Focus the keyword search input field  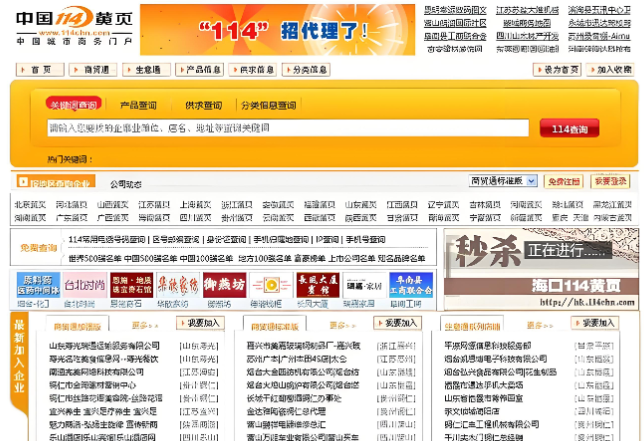pos(288,128)
